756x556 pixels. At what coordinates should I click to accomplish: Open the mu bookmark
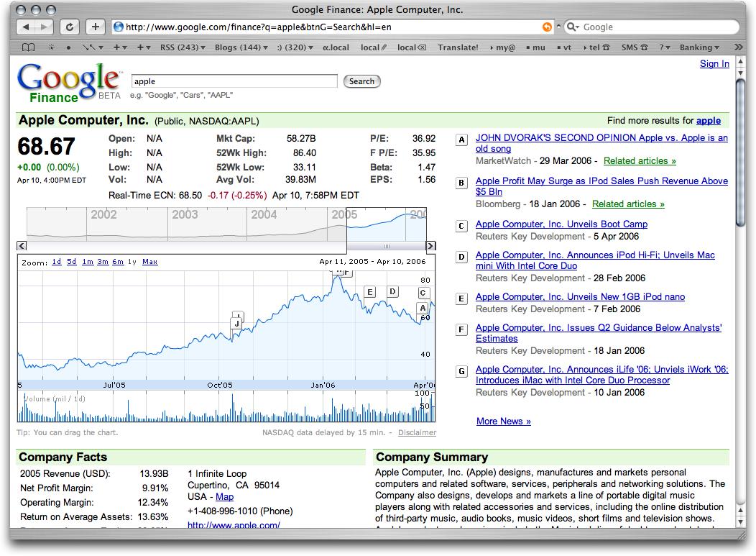(535, 47)
